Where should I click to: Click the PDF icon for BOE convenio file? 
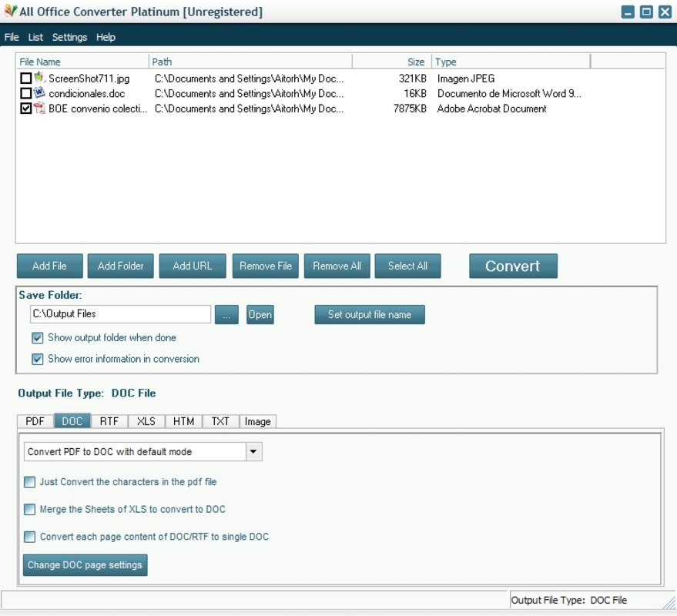click(x=39, y=109)
